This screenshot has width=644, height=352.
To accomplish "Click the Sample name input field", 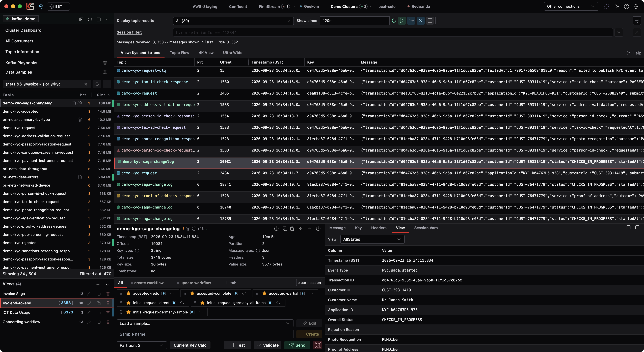I will (x=205, y=334).
